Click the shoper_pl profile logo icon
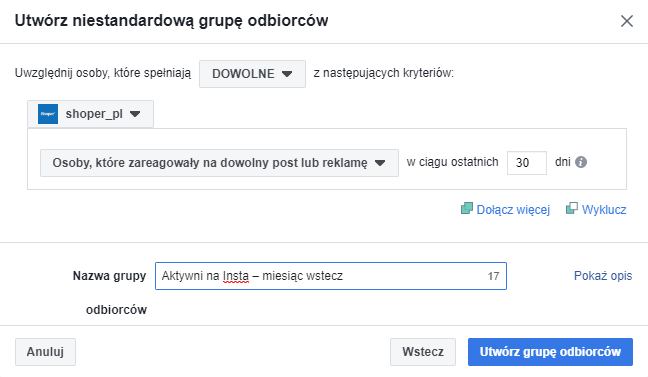Screen dimensions: 648x377 tap(48, 114)
